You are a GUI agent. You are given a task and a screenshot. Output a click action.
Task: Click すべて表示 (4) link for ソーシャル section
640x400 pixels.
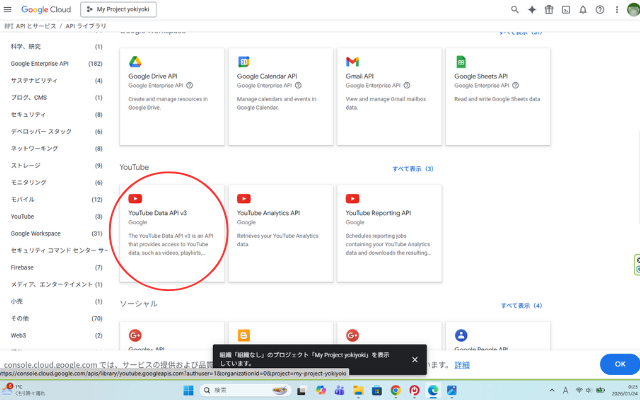521,305
